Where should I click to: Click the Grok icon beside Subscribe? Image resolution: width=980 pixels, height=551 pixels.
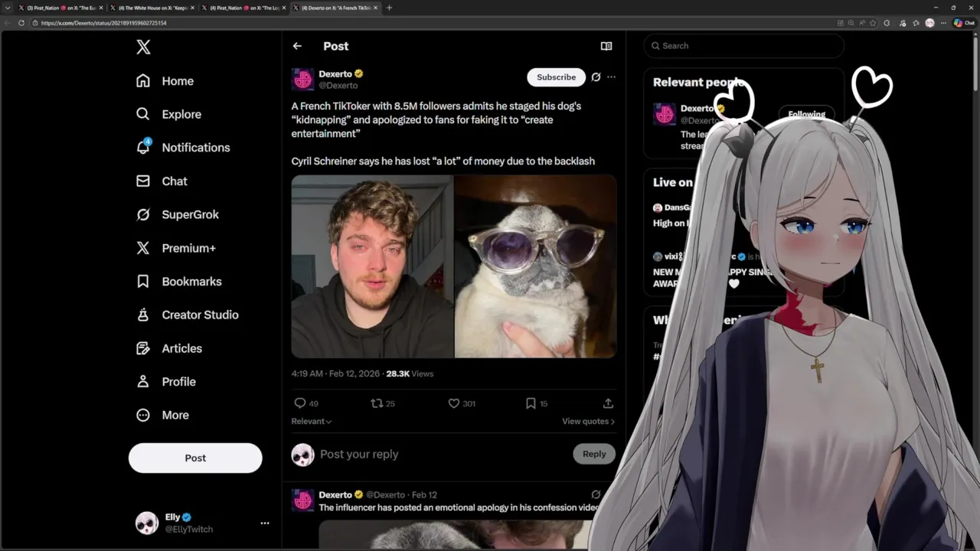[596, 77]
